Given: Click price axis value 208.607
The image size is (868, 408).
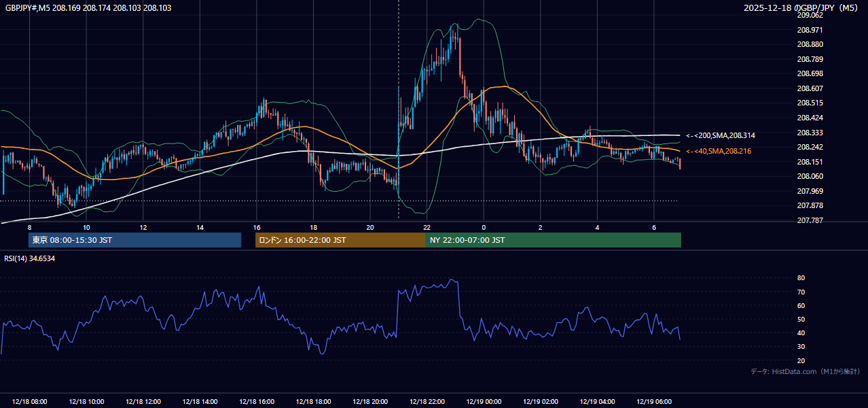Looking at the screenshot, I should 810,88.
